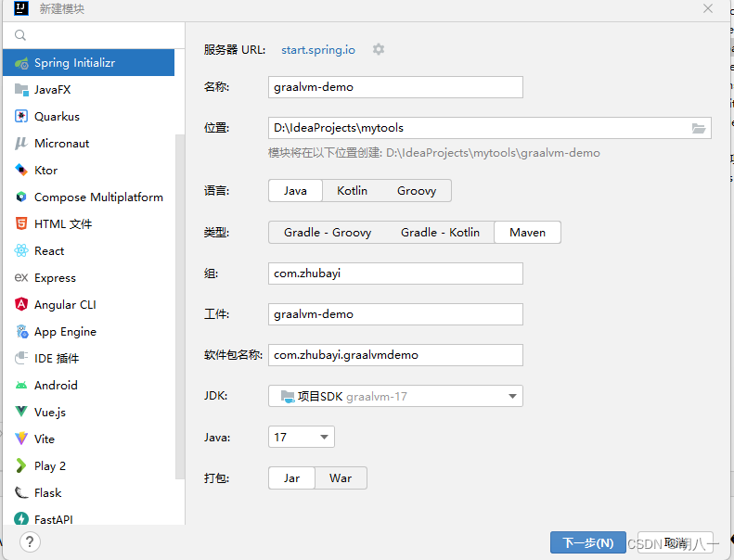Set build type to Maven

[x=528, y=233]
